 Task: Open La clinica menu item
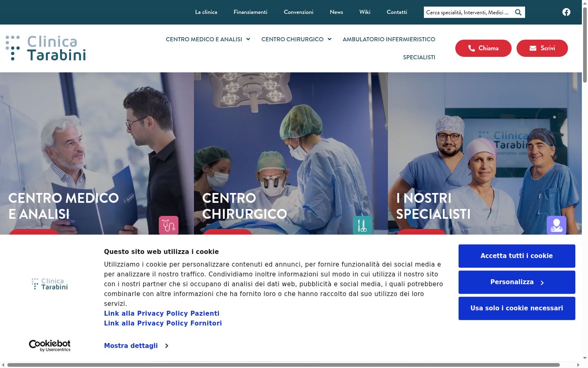pos(206,12)
